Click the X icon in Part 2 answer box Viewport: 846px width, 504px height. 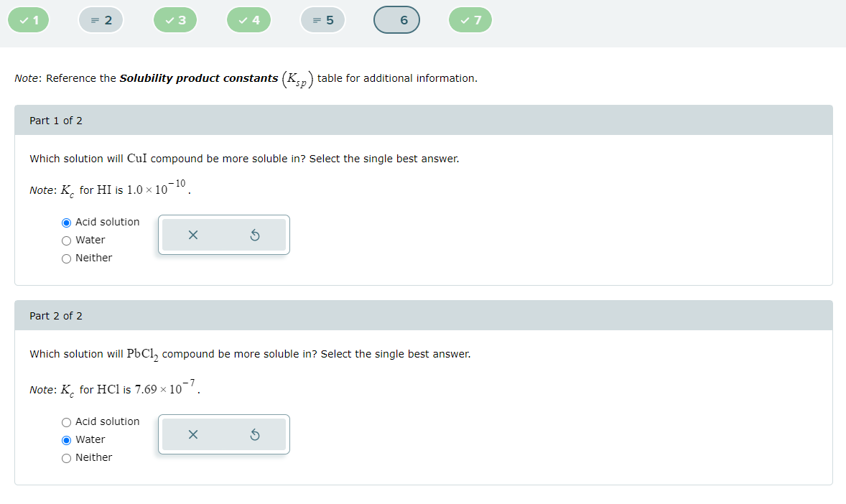click(x=192, y=434)
